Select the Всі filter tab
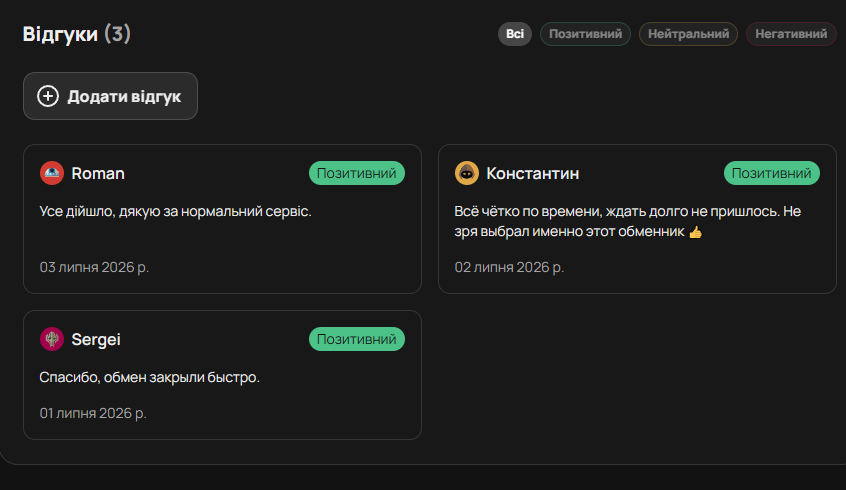The width and height of the screenshot is (846, 490). 515,34
